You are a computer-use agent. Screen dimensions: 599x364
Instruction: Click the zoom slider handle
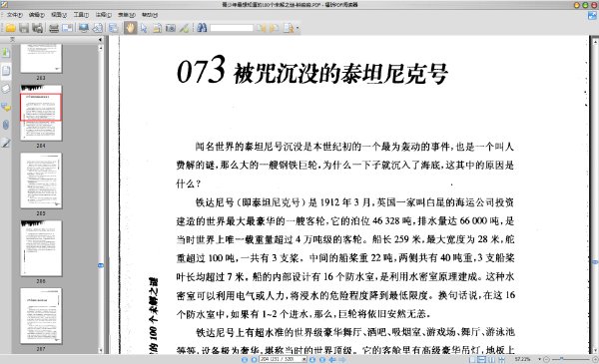tap(561, 359)
